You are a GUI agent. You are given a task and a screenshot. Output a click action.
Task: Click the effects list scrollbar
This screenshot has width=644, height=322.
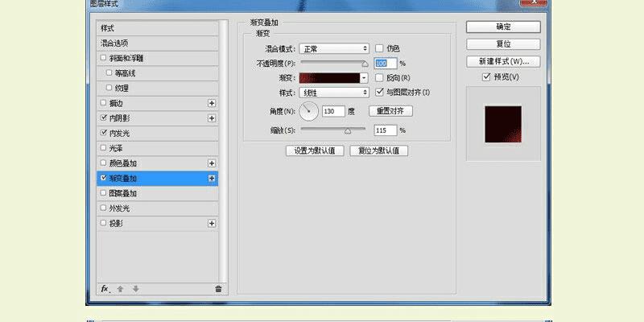coord(223,151)
